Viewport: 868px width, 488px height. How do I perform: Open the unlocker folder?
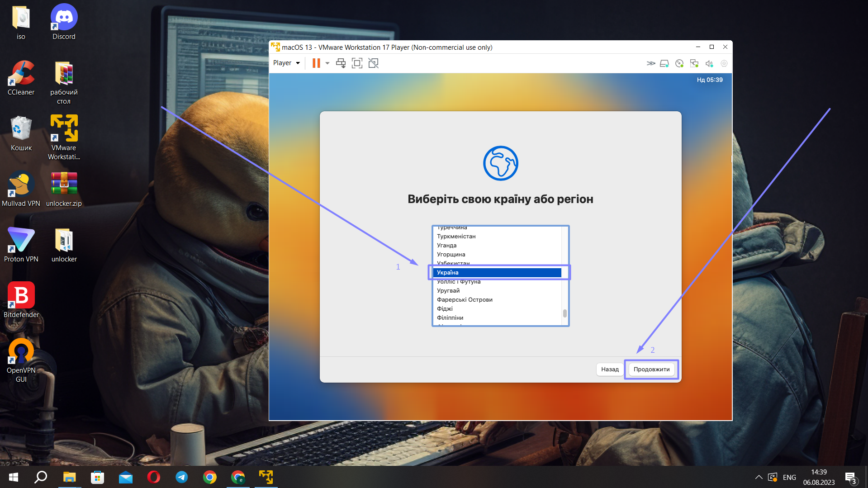click(x=64, y=245)
